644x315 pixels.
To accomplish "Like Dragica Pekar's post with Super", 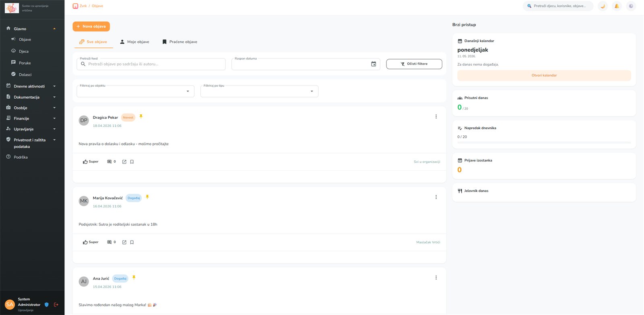I will tap(91, 162).
